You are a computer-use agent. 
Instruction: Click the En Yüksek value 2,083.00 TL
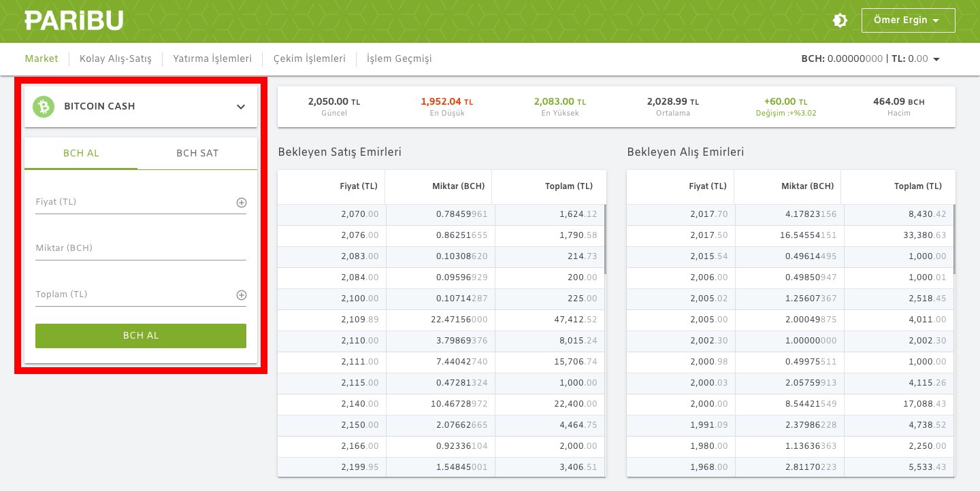[x=560, y=102]
